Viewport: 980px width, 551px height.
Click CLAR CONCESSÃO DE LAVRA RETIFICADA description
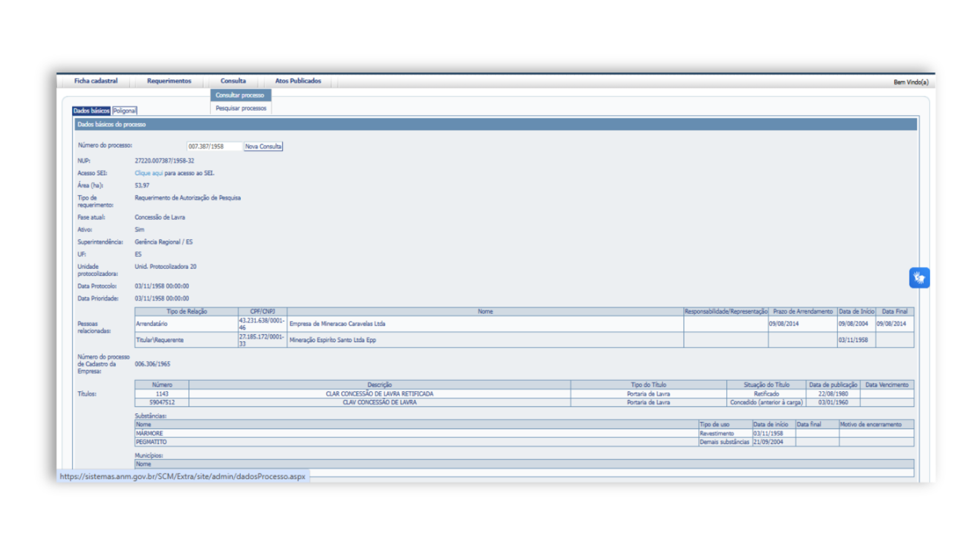[x=380, y=394]
